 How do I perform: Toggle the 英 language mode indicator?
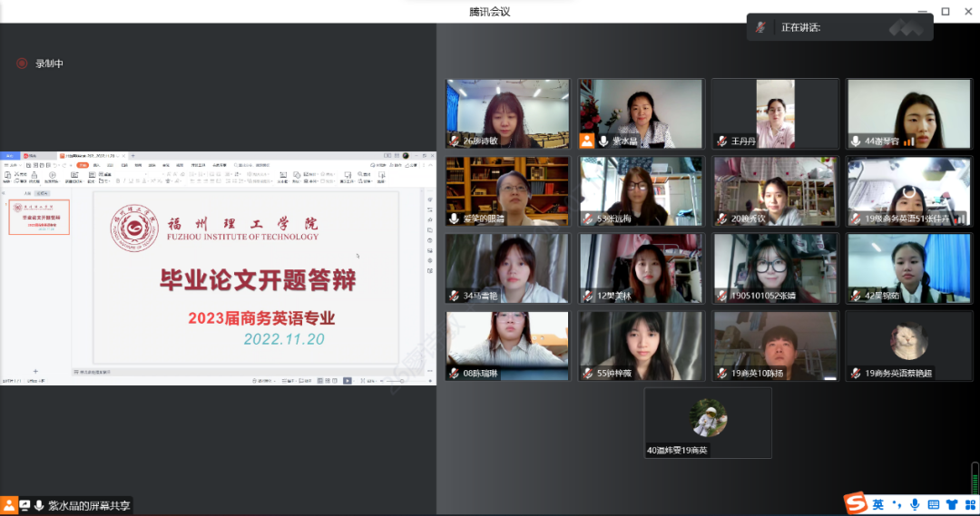point(878,505)
